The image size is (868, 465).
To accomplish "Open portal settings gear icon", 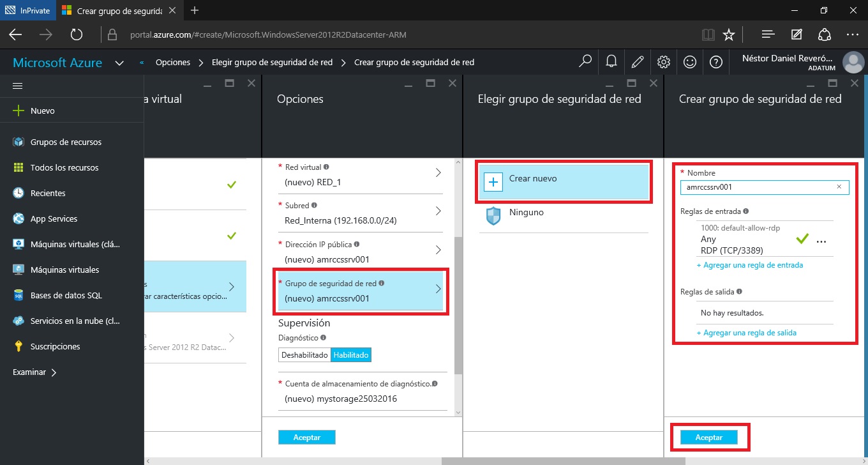I will pyautogui.click(x=664, y=62).
